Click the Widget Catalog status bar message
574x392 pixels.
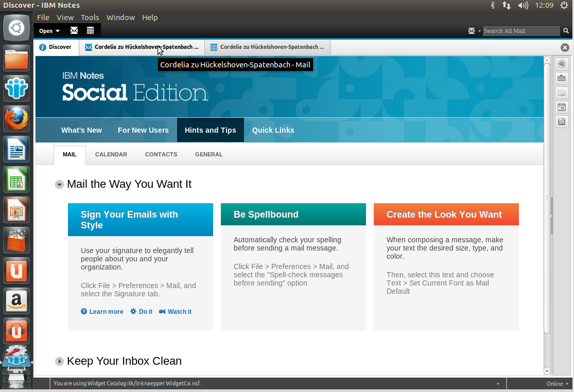coord(127,384)
